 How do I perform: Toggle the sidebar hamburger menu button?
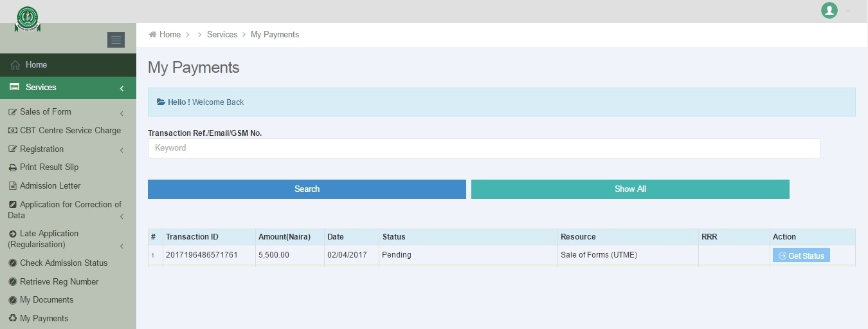pyautogui.click(x=116, y=40)
